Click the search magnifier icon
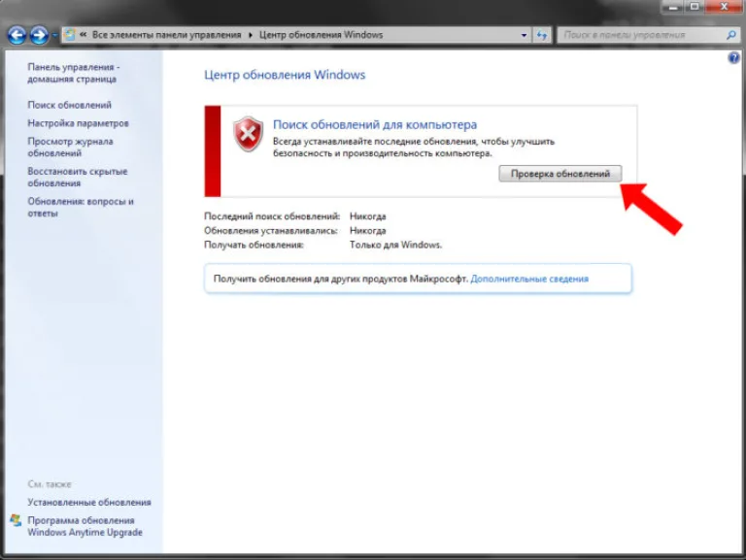 [x=731, y=35]
